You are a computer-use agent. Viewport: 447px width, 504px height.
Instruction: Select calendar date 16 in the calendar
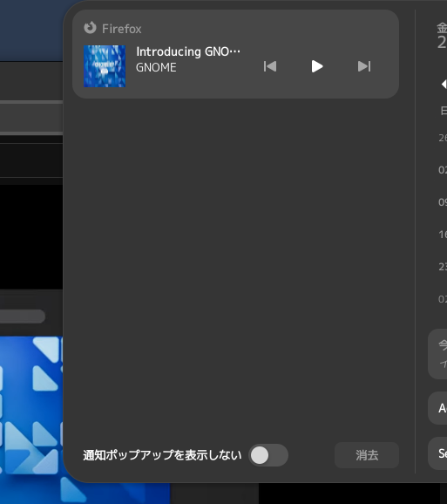443,235
